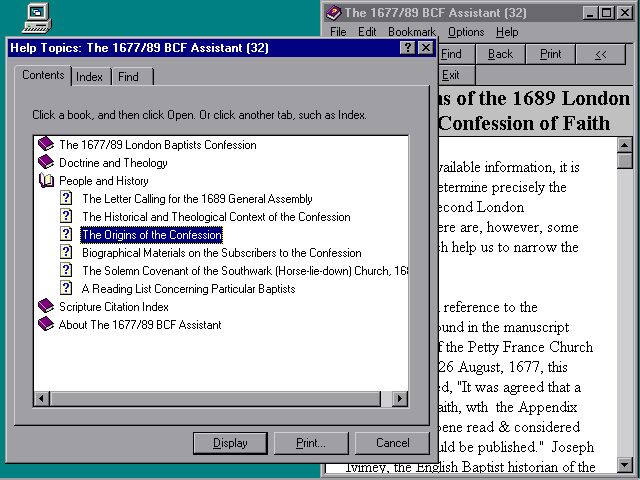Image resolution: width=640 pixels, height=480 pixels.
Task: Select the About The 1677/89 BCF Assistant book icon
Action: point(46,324)
